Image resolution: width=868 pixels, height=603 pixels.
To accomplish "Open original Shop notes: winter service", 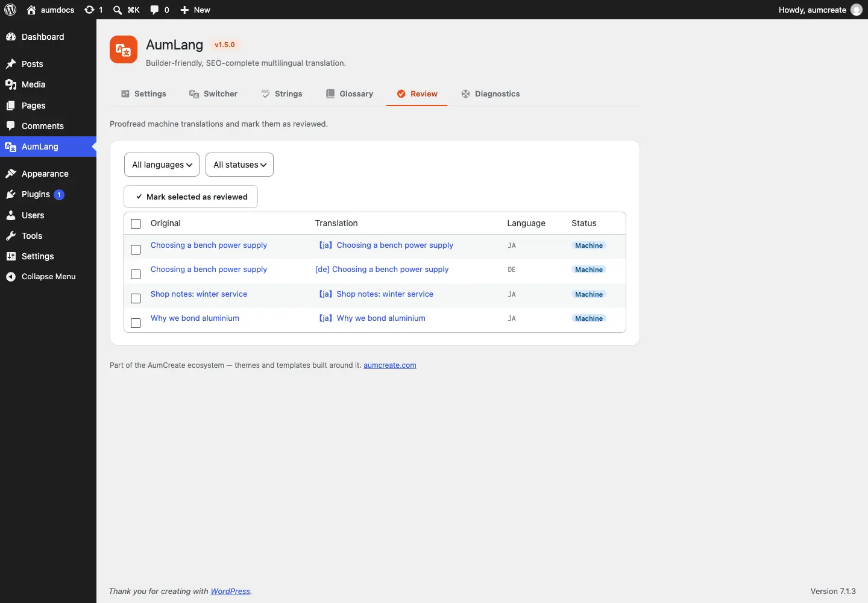I will tap(199, 294).
